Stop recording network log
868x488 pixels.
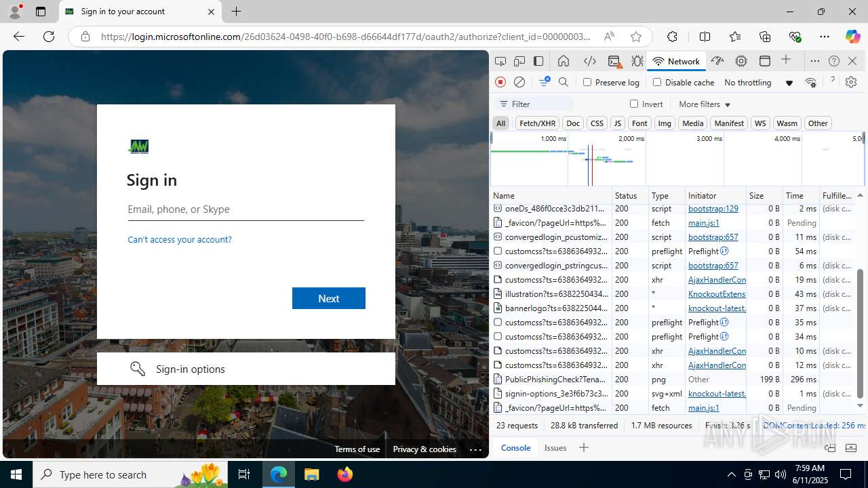pyautogui.click(x=500, y=82)
